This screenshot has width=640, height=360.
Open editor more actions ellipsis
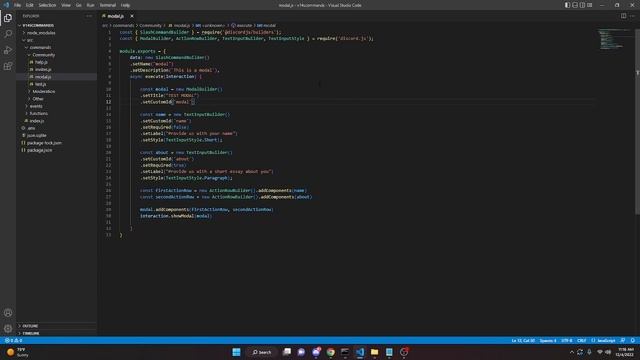pos(632,16)
